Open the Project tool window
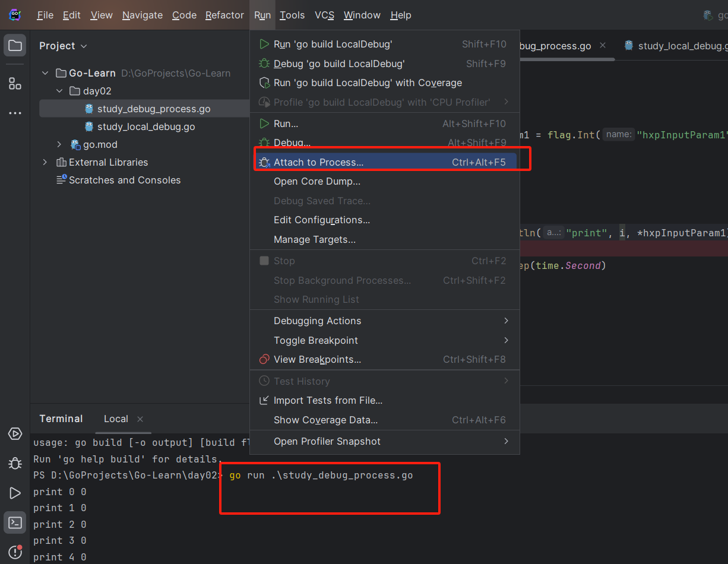728x564 pixels. click(14, 45)
